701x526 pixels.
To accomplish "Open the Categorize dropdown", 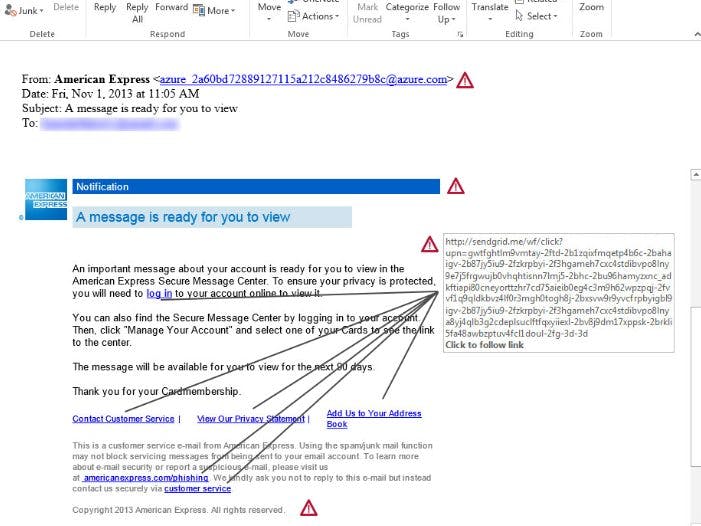I will pyautogui.click(x=407, y=13).
